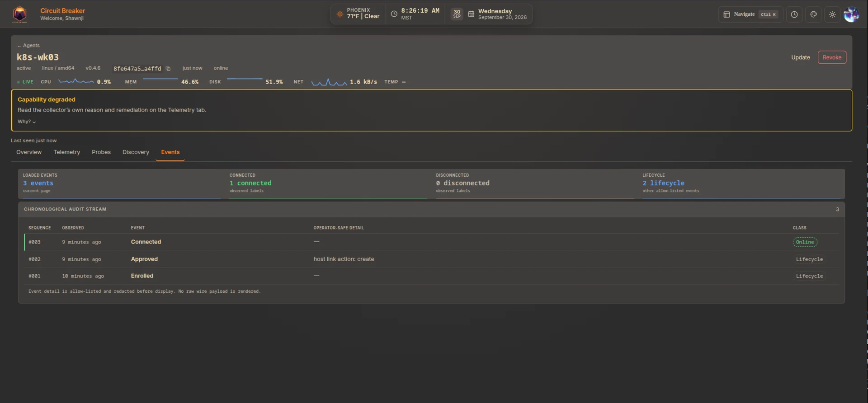Viewport: 868px width, 403px height.
Task: Open the palette theme picker icon
Action: point(813,14)
